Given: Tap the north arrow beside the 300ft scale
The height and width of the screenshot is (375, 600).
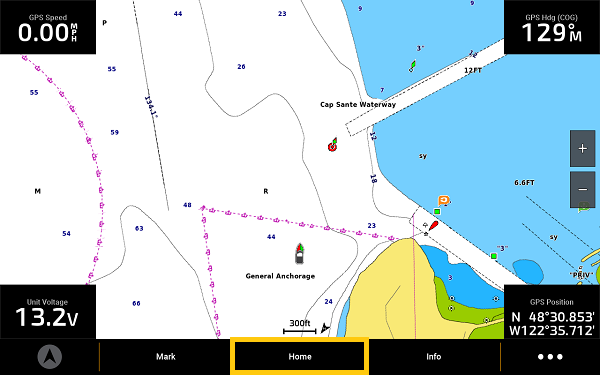Looking at the screenshot, I should 325,328.
